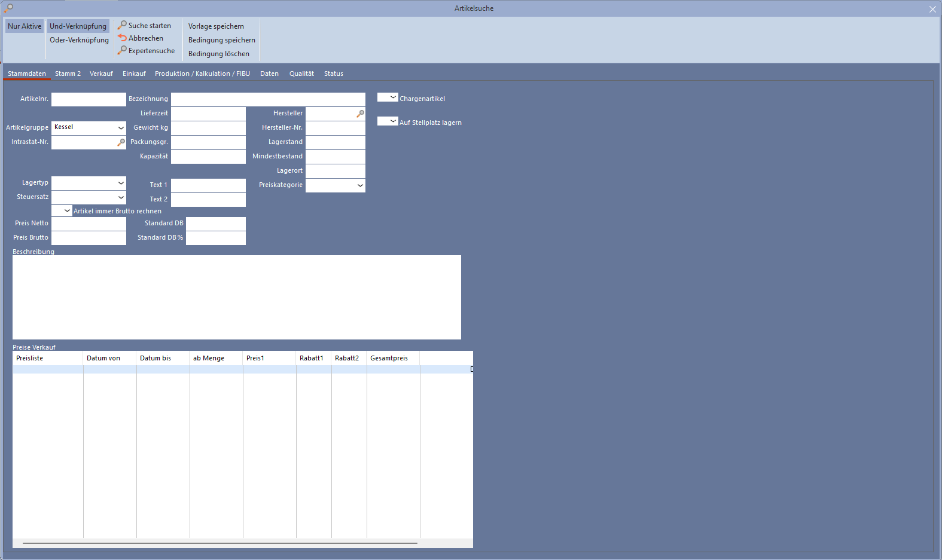The image size is (942, 560).
Task: Switch to Oder-Verknüpfung search logic
Action: pyautogui.click(x=79, y=40)
